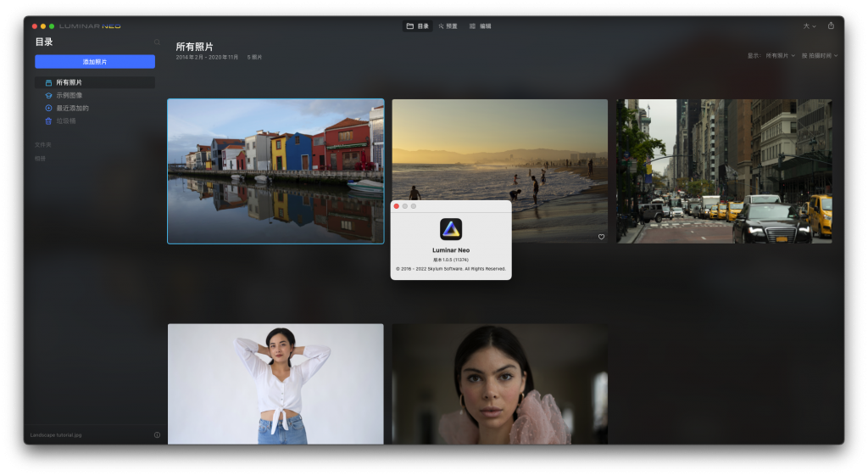Viewport: 868px width, 476px height.
Task: Select the woman in white blouse photo
Action: pyautogui.click(x=275, y=384)
